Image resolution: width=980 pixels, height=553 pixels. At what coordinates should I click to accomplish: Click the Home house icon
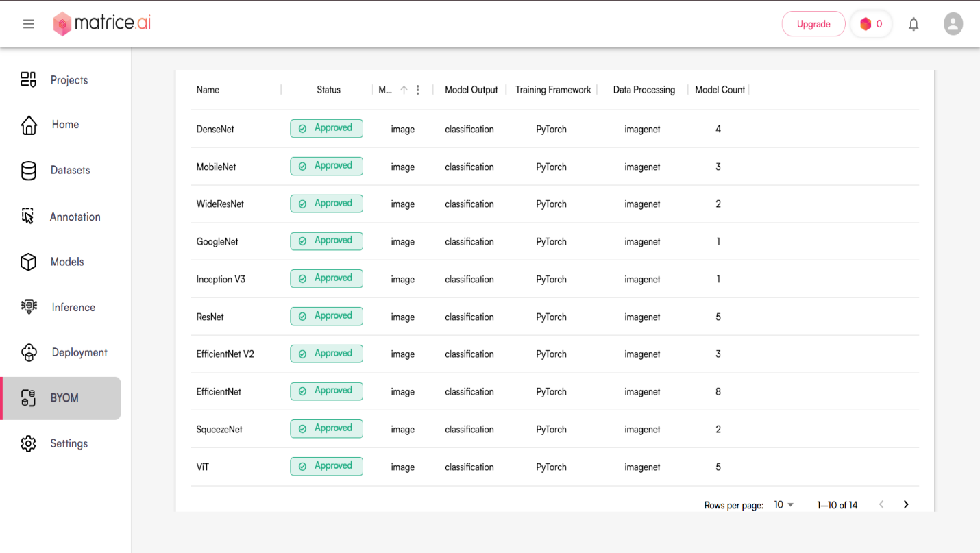29,125
